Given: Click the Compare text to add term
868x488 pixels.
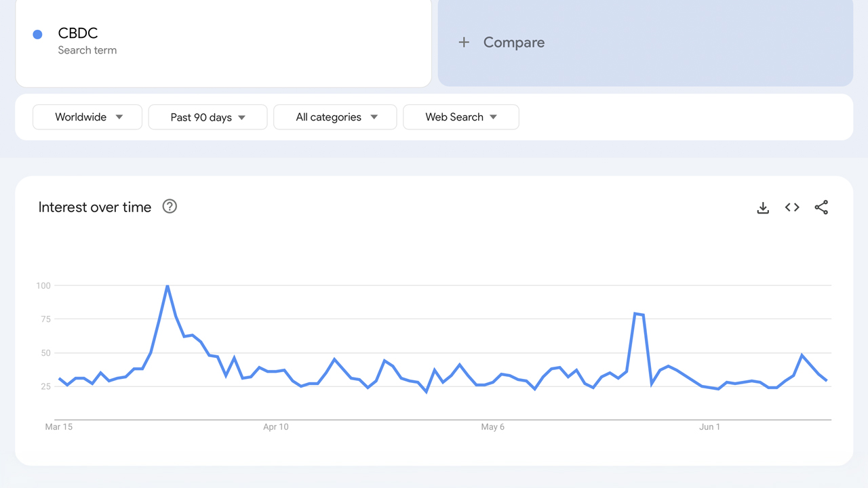Looking at the screenshot, I should coord(514,43).
